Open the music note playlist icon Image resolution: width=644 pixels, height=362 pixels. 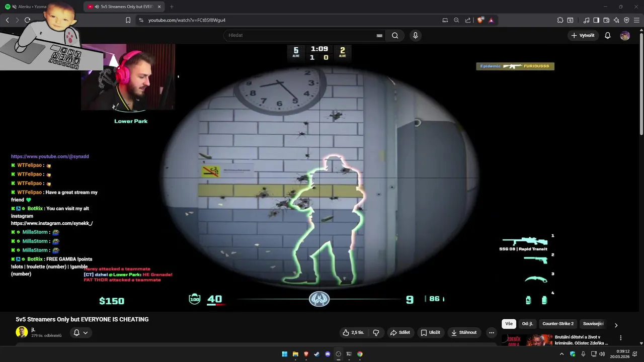[x=586, y=20]
